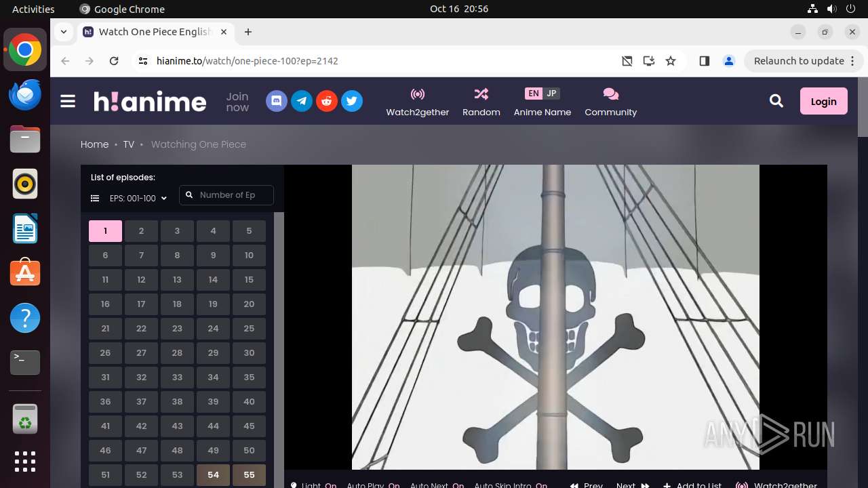Click Add to List under player
868x488 pixels.
point(692,485)
